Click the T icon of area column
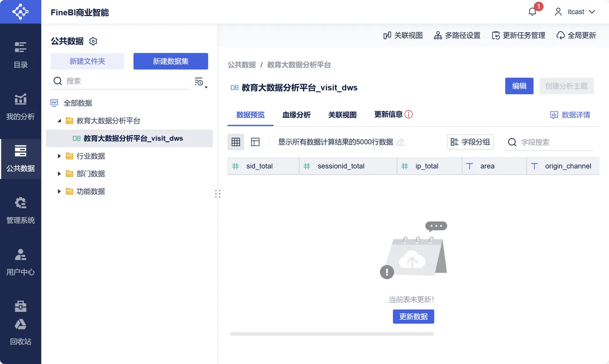 [x=470, y=166]
